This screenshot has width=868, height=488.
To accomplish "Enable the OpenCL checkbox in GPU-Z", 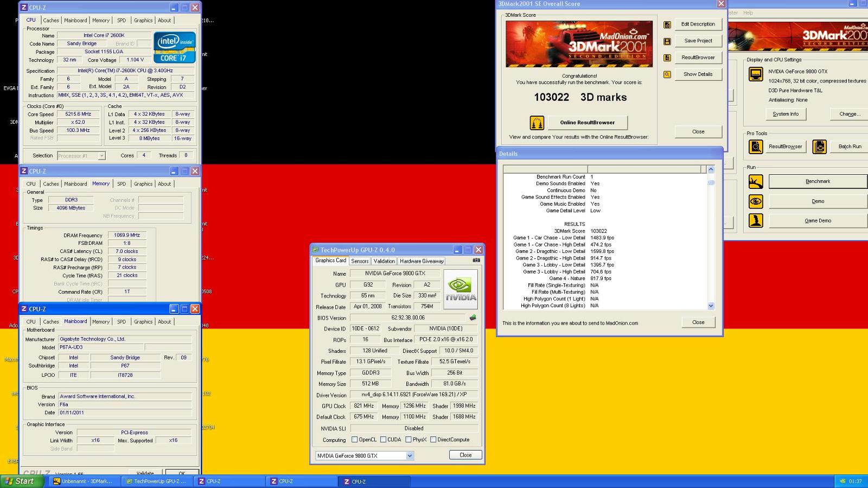I will 355,440.
